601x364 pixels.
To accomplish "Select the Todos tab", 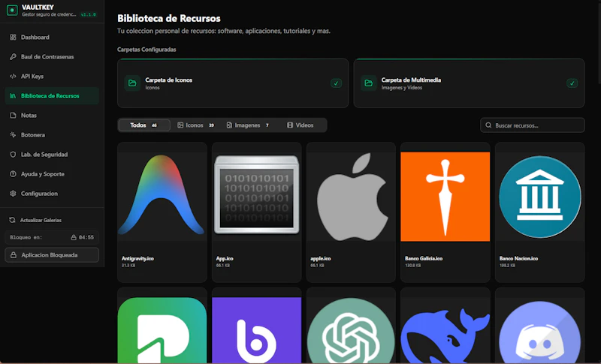I will point(144,125).
